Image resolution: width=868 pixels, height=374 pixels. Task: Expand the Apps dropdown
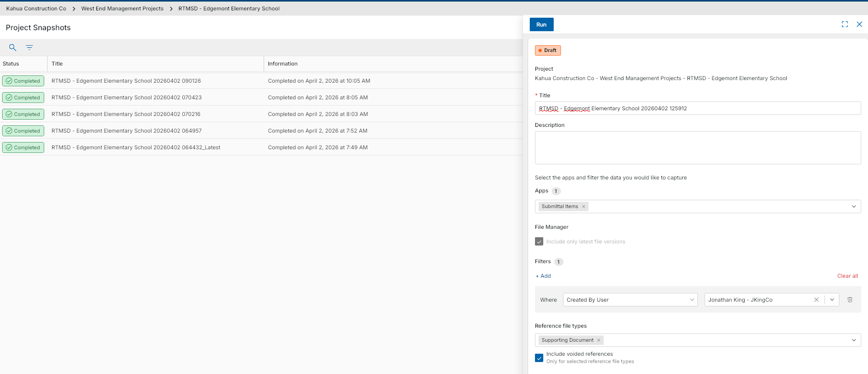click(853, 207)
